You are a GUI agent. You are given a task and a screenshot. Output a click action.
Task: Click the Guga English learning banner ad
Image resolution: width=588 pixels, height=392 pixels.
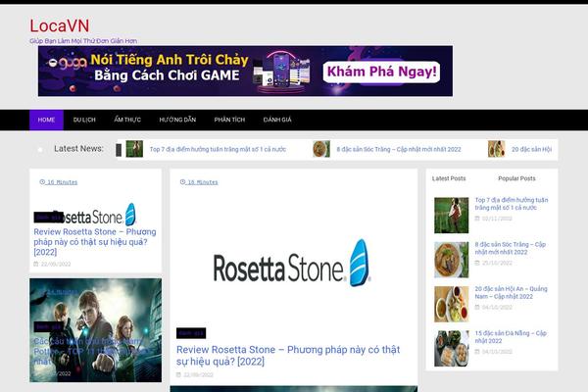point(245,72)
